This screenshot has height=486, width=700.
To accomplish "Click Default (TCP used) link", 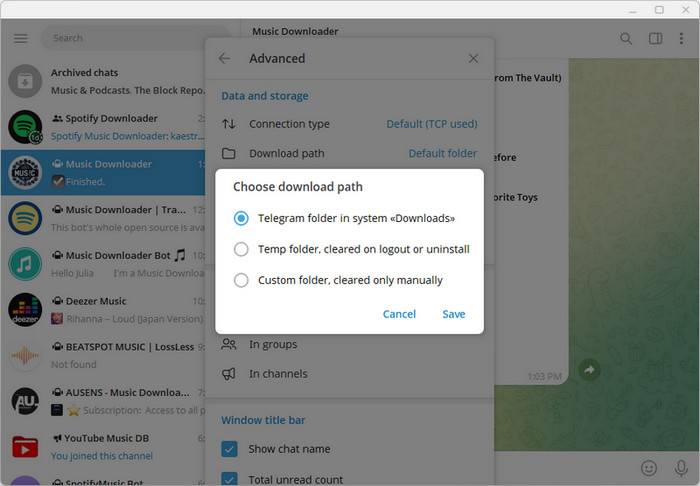I will (x=432, y=124).
